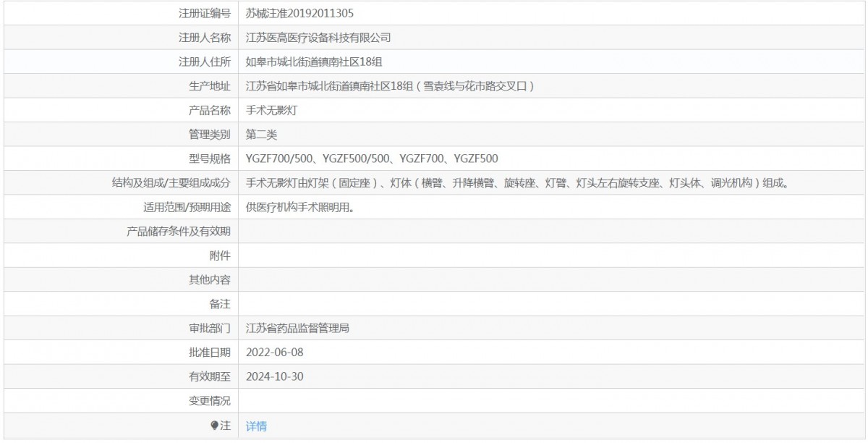Screen dimensions: 868x443
Task: Click the approval department 江苏省药品监督管理局
Action: (298, 329)
